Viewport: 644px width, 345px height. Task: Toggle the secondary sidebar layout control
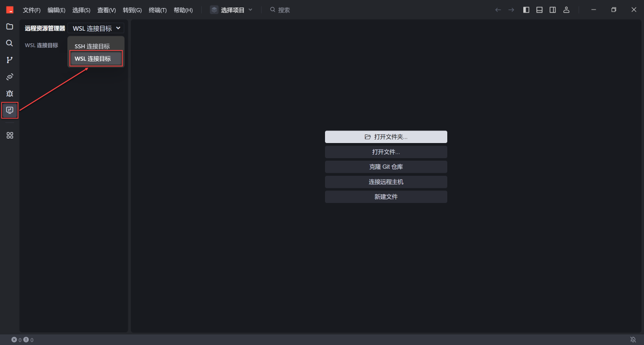pos(552,10)
